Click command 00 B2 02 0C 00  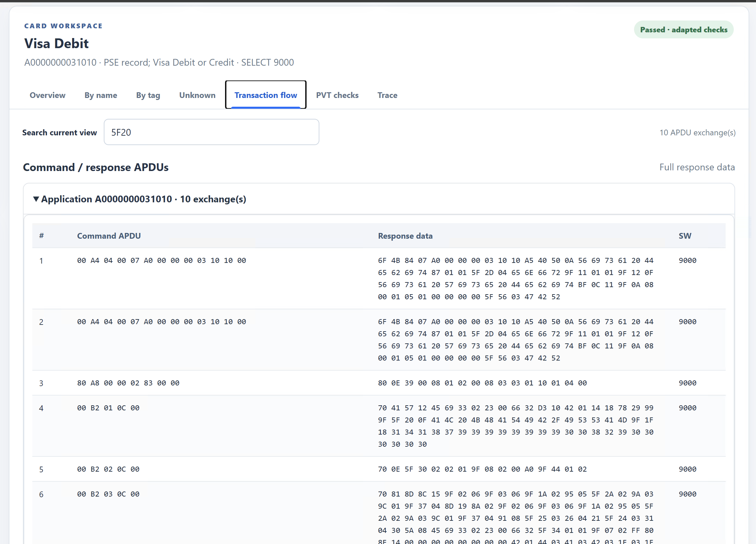pos(108,469)
